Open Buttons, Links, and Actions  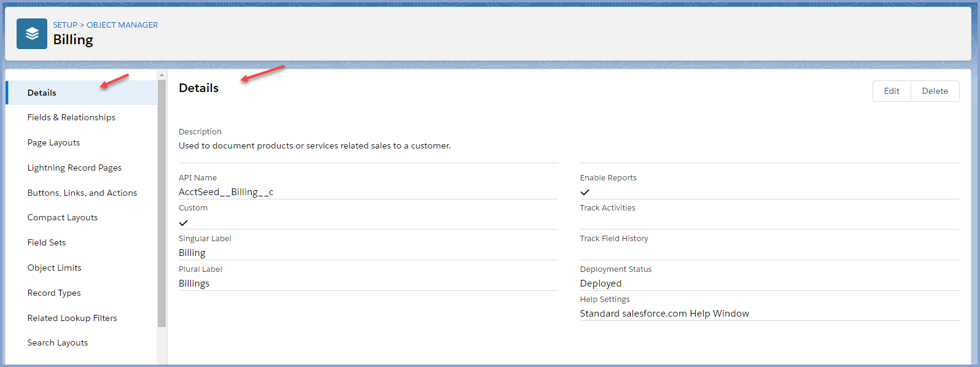[x=82, y=193]
